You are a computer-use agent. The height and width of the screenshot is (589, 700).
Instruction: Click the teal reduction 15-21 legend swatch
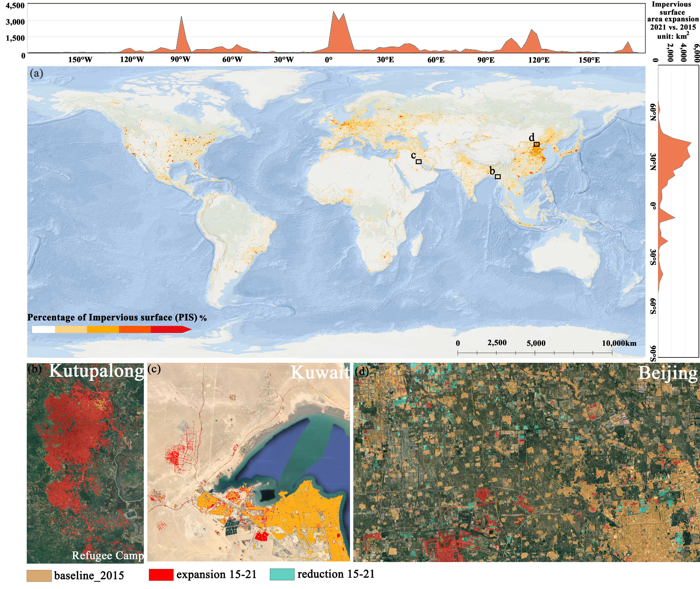point(282,574)
